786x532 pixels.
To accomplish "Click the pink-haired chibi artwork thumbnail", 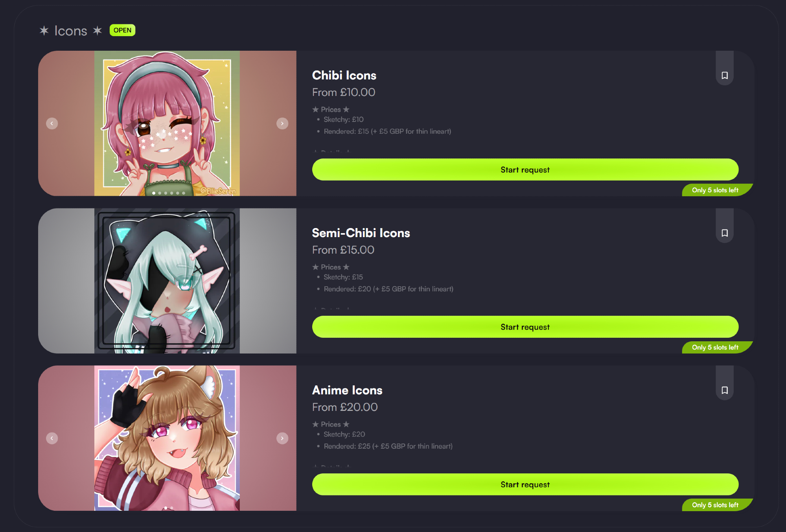I will tap(167, 123).
